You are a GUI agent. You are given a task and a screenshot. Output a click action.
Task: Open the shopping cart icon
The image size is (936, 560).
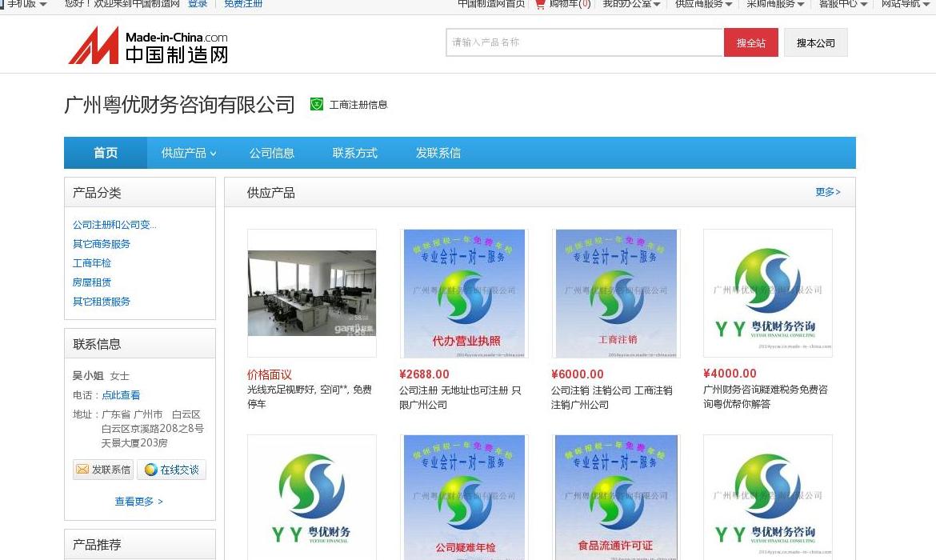[x=540, y=4]
